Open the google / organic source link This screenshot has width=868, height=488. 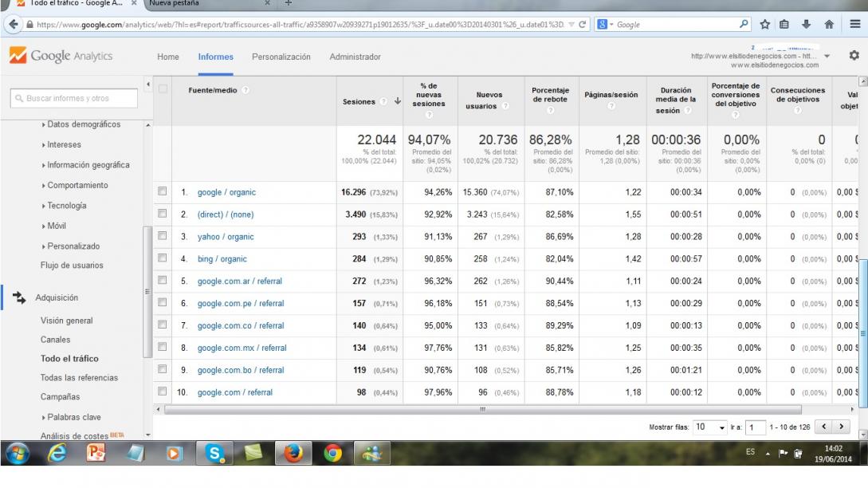click(x=226, y=192)
